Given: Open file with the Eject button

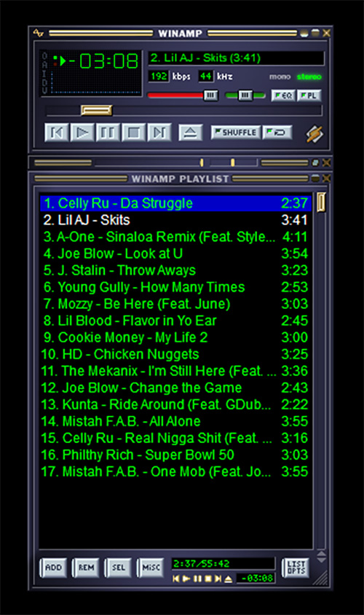Looking at the screenshot, I should 191,133.
